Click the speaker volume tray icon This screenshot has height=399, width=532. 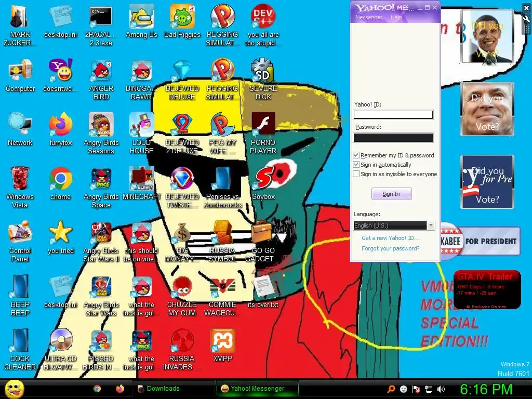(441, 389)
